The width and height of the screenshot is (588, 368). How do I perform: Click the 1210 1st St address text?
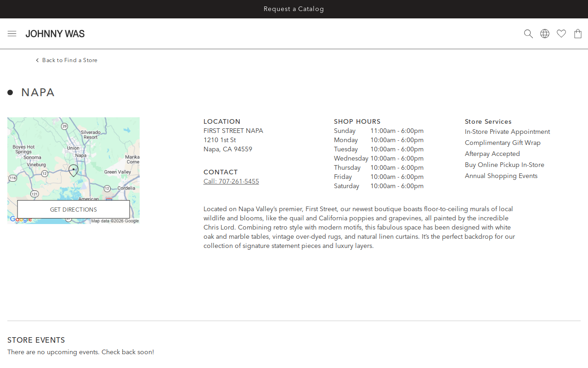pyautogui.click(x=220, y=140)
